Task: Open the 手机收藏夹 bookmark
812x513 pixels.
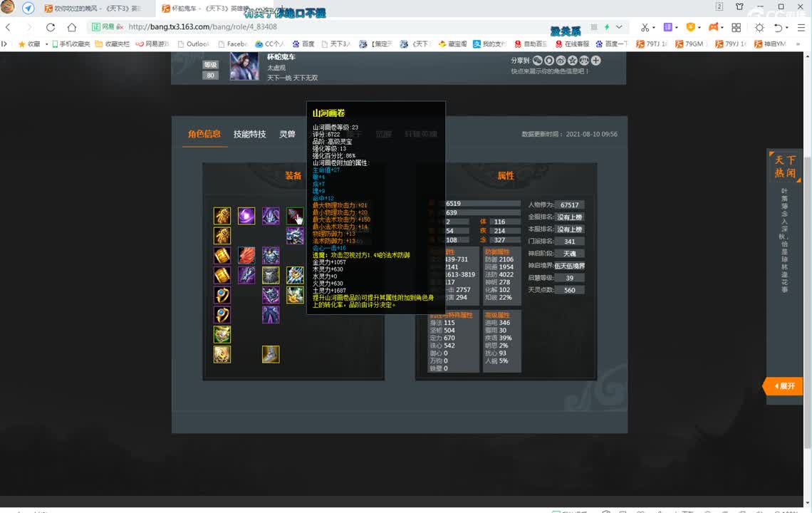Action: pos(71,44)
